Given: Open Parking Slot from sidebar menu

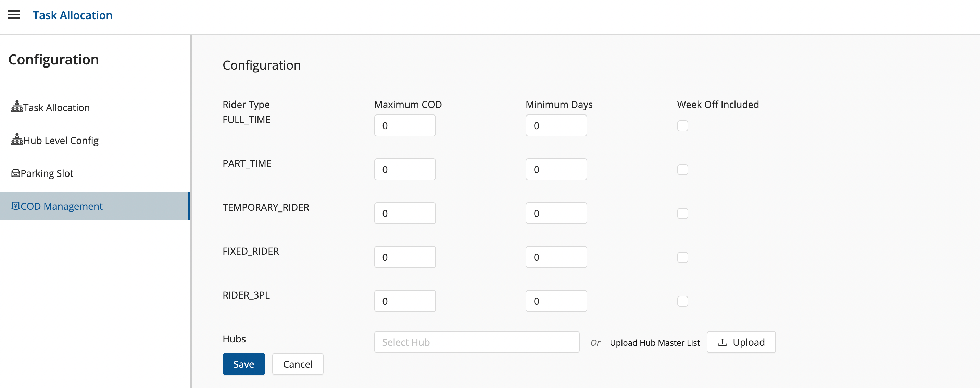Looking at the screenshot, I should pos(47,173).
